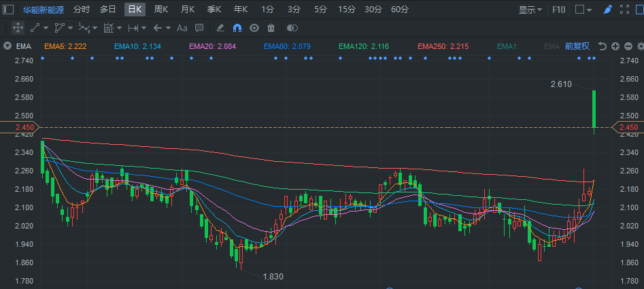
Task: Delete drawings with the trash icon
Action: [x=271, y=28]
